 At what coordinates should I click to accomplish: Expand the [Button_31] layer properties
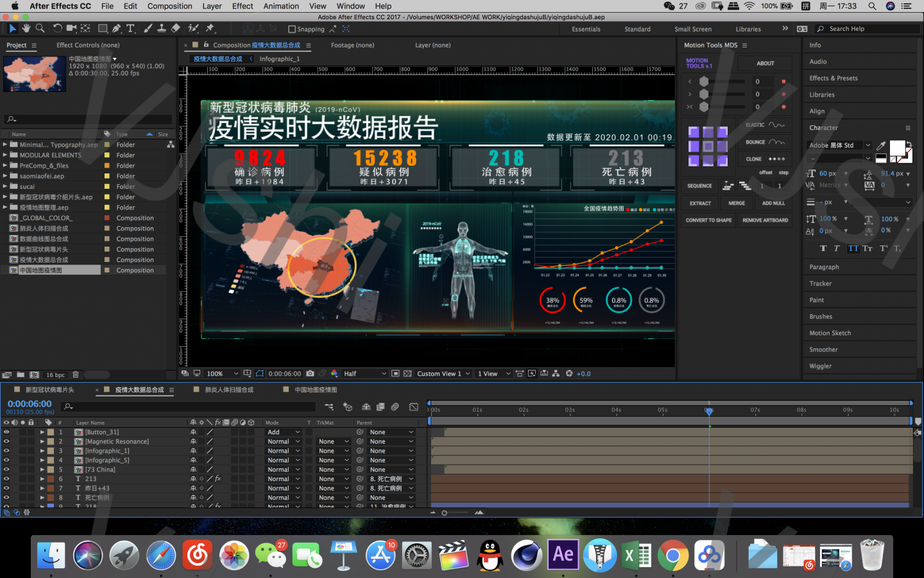click(x=42, y=432)
